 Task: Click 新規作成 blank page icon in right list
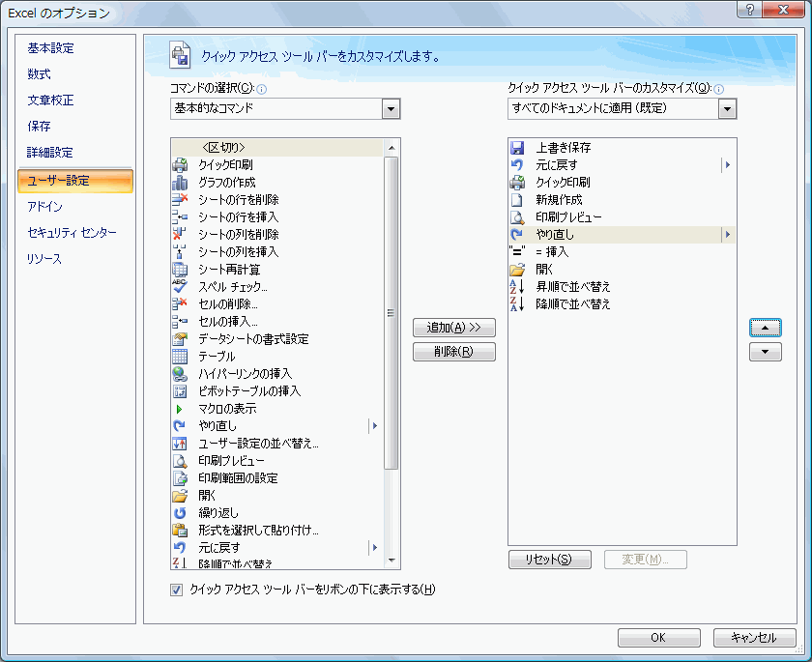(x=517, y=200)
